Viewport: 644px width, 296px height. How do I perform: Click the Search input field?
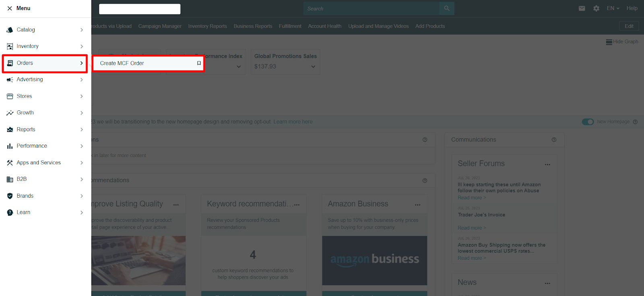[372, 8]
